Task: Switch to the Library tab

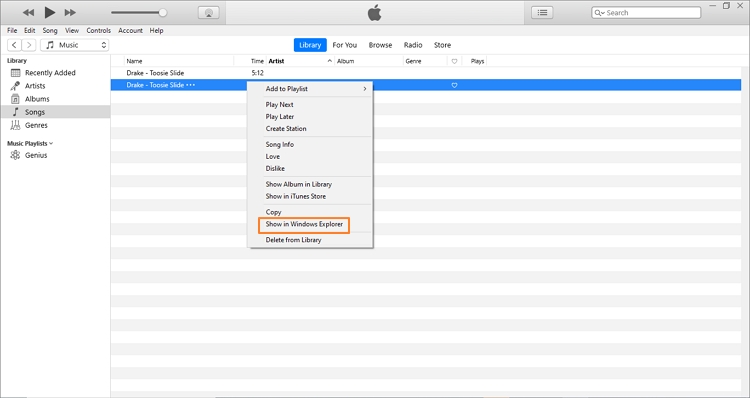Action: (310, 45)
